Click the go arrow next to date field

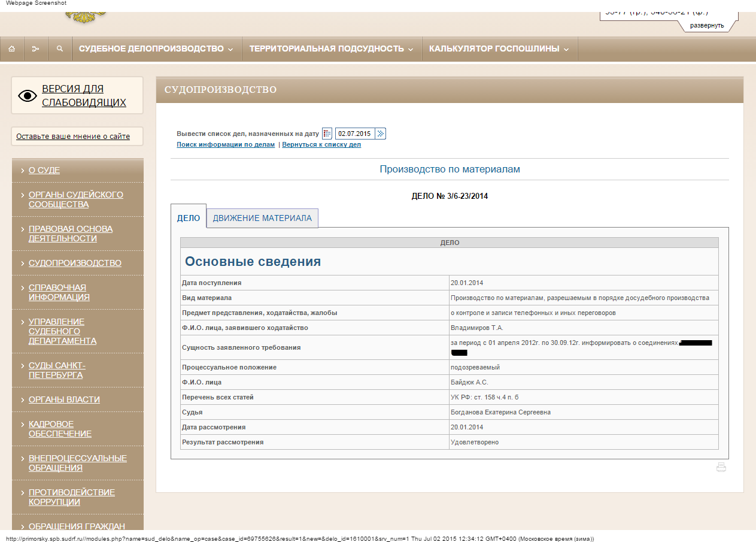pos(380,134)
